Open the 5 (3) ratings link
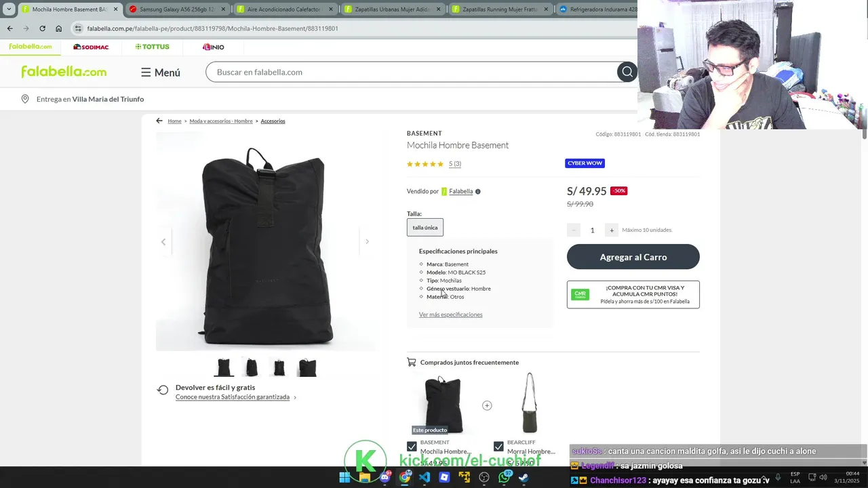The image size is (868, 488). tap(455, 164)
